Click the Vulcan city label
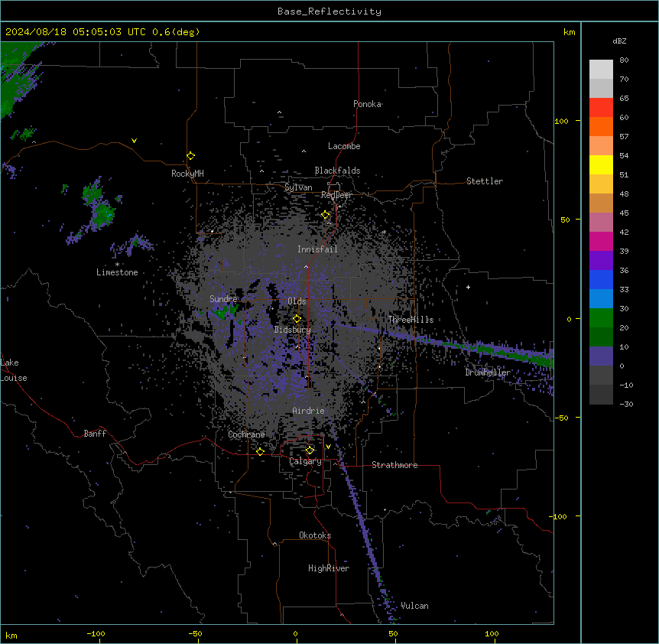The image size is (659, 644). pos(414,606)
